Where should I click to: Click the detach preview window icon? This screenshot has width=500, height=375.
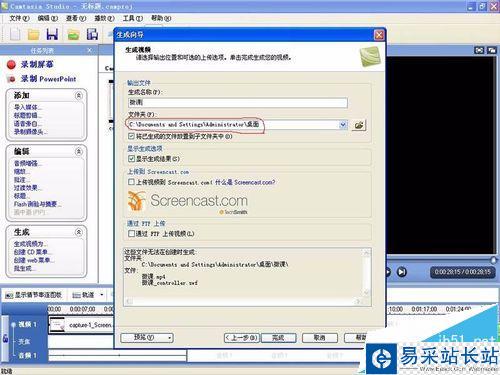point(492,50)
